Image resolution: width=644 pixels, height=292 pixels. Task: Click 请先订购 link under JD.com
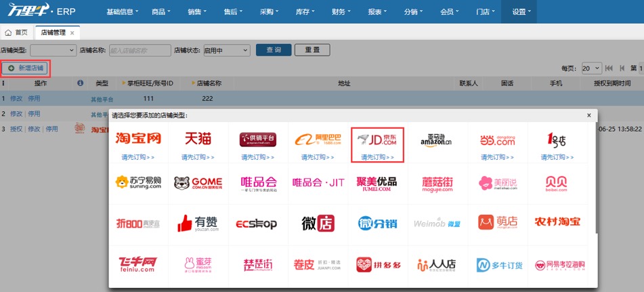(377, 157)
